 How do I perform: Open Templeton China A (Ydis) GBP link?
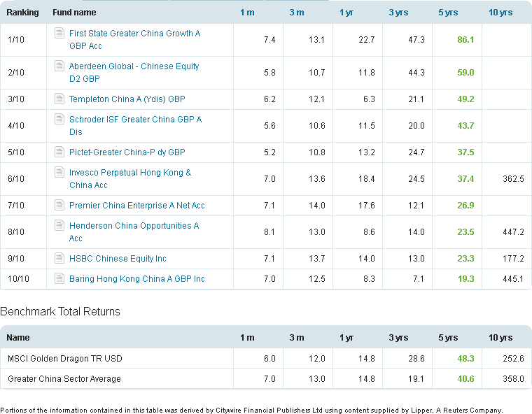pos(127,99)
